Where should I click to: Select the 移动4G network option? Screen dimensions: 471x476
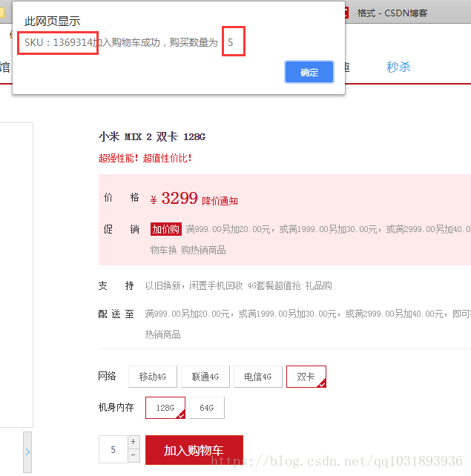(153, 377)
